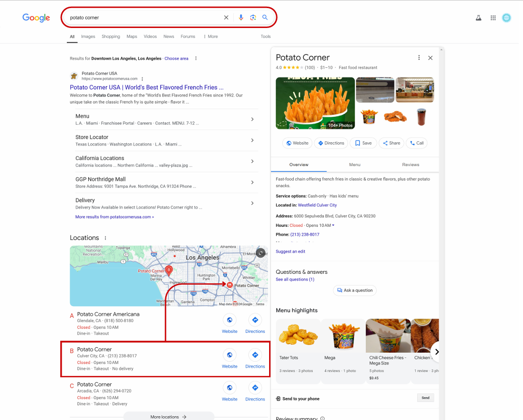This screenshot has height=420, width=523.
Task: Open the Tater Tots menu photo
Action: [298, 336]
